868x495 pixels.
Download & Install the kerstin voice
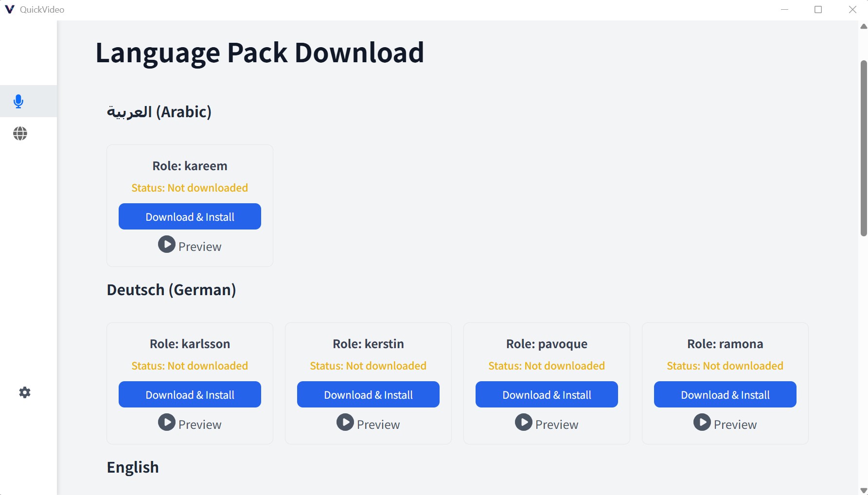368,394
